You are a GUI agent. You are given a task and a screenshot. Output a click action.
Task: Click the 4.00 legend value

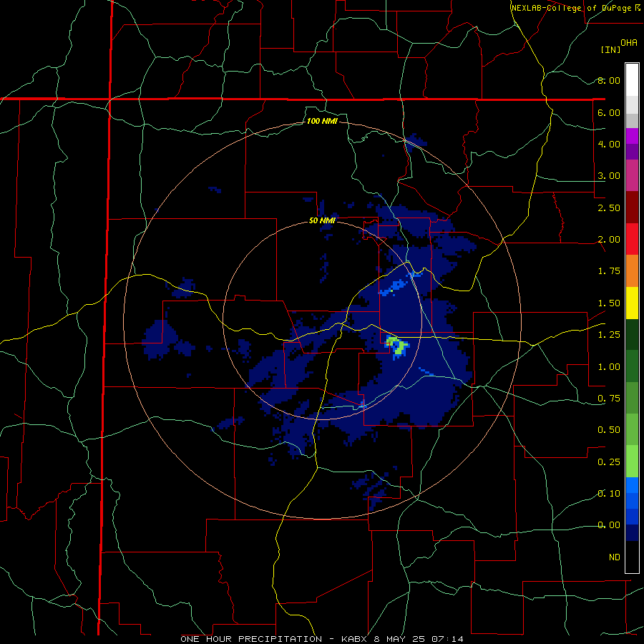pyautogui.click(x=609, y=144)
